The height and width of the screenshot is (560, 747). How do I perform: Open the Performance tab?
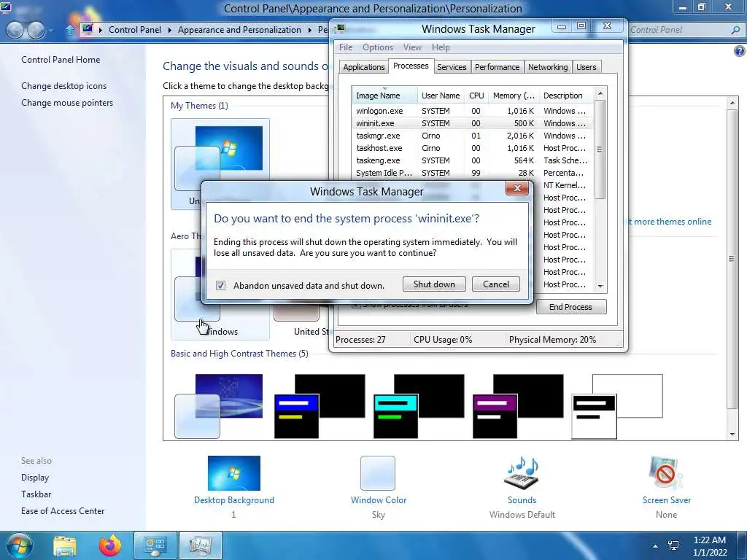pos(497,67)
